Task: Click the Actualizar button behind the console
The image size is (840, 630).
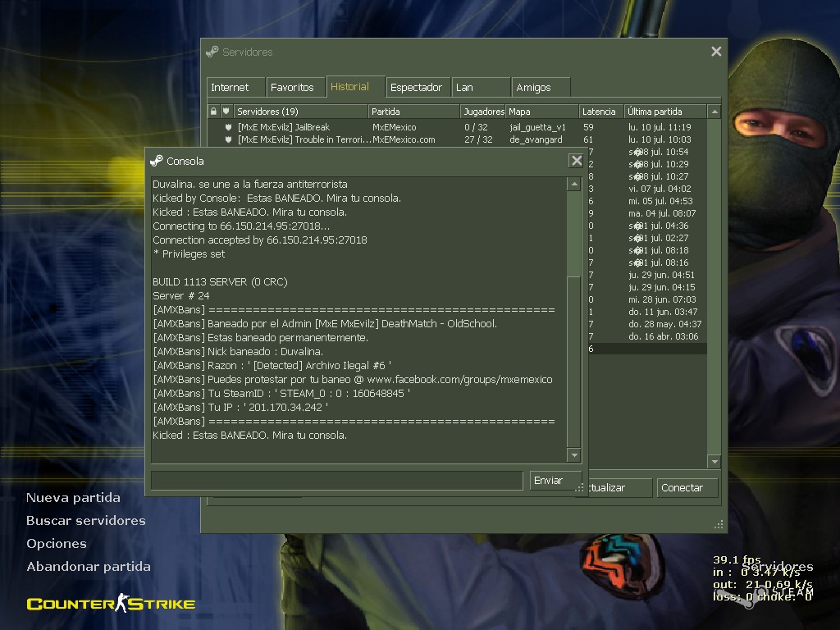Action: pyautogui.click(x=619, y=487)
